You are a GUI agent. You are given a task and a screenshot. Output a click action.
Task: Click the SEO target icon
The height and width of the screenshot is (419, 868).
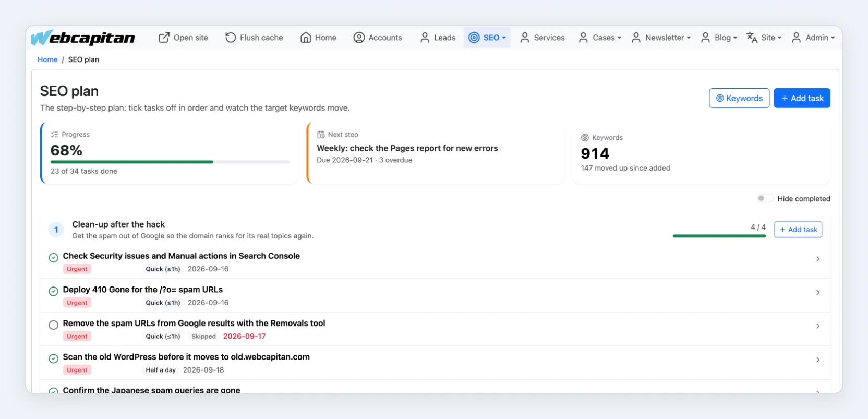pyautogui.click(x=474, y=38)
